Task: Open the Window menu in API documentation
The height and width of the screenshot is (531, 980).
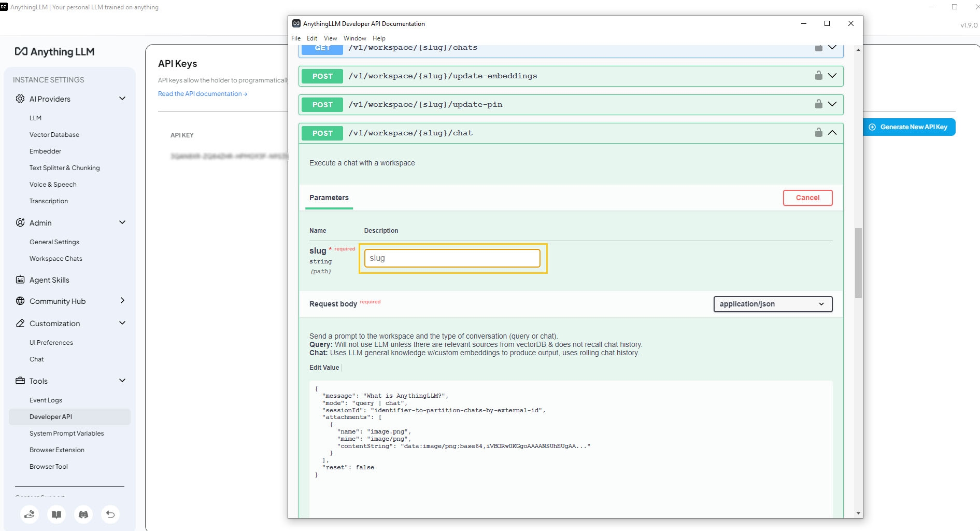Action: point(354,38)
